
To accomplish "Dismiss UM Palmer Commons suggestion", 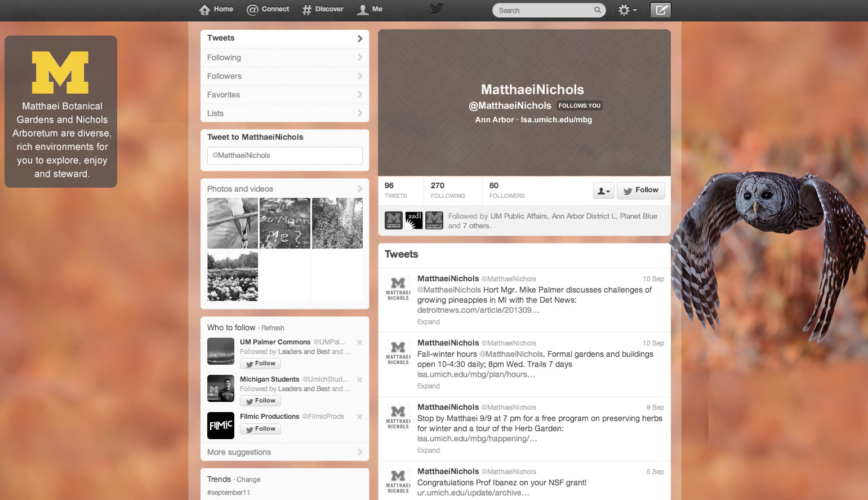I will [x=359, y=342].
